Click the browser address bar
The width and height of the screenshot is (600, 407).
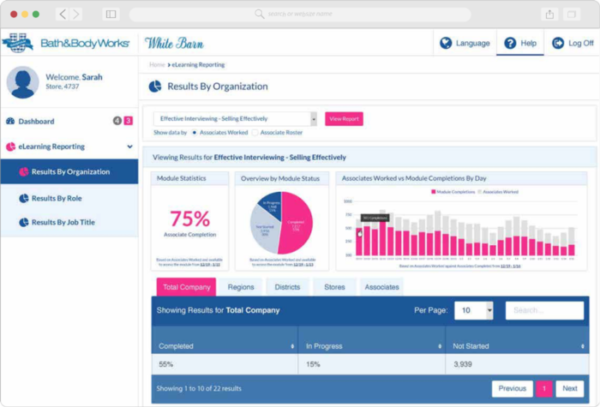point(300,14)
